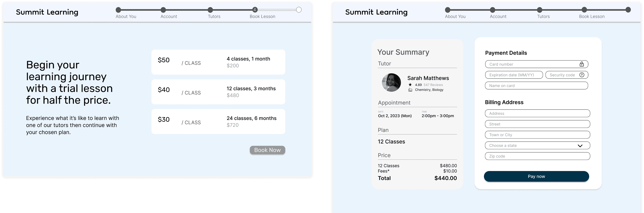Click the book subjects icon near Chemistry, Biology
Viewport: 644px width, 213px height.
[410, 90]
